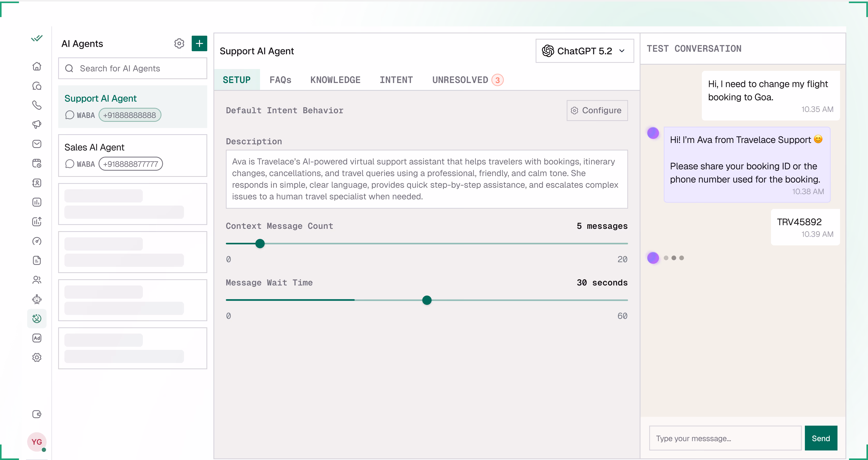The image size is (868, 460).
Task: Click the Ad icon in sidebar
Action: coord(37,338)
